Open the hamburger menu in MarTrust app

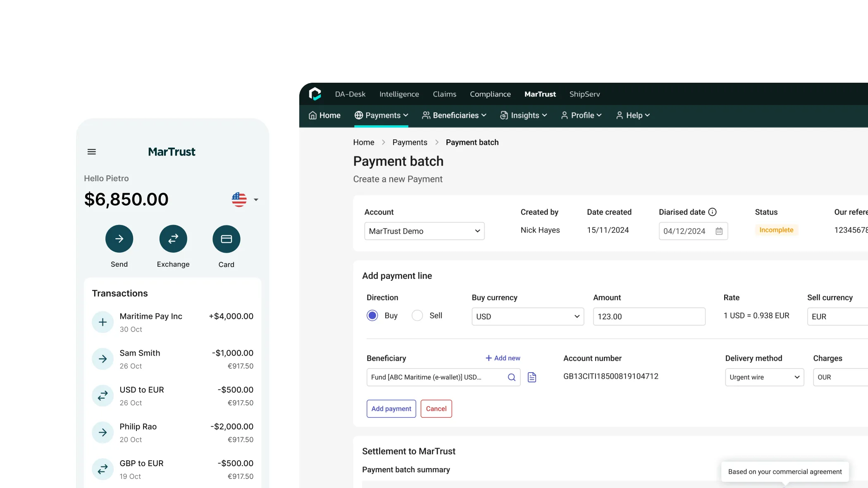92,151
